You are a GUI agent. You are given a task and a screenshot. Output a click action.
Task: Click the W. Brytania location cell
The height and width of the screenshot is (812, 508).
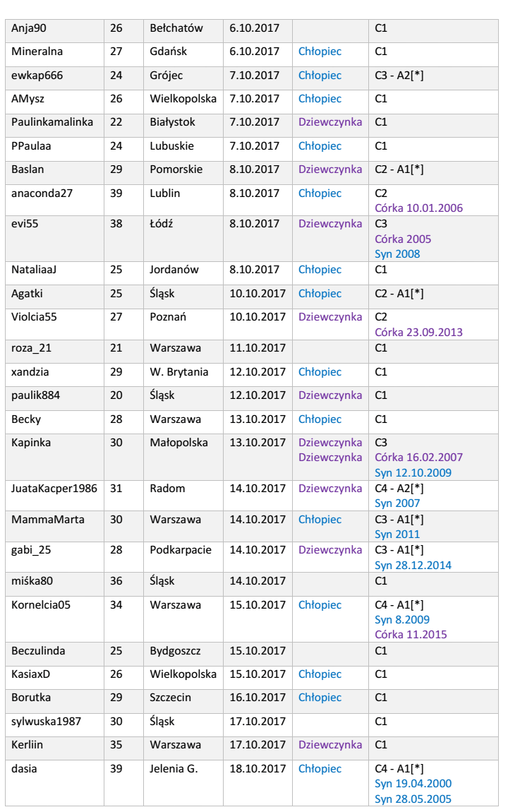coord(179,371)
